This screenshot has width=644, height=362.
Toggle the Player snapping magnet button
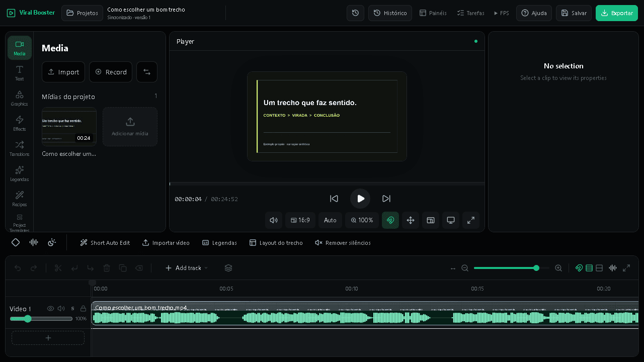390,220
